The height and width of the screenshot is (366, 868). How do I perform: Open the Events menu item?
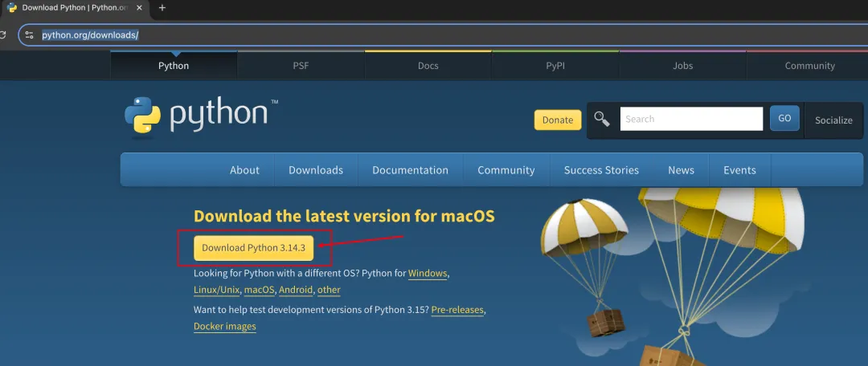[x=739, y=169]
